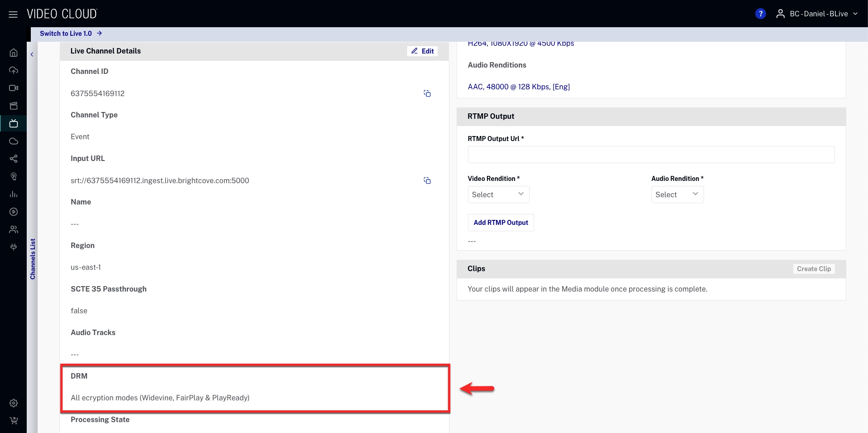
Task: Copy the Input URL to clipboard
Action: click(427, 180)
